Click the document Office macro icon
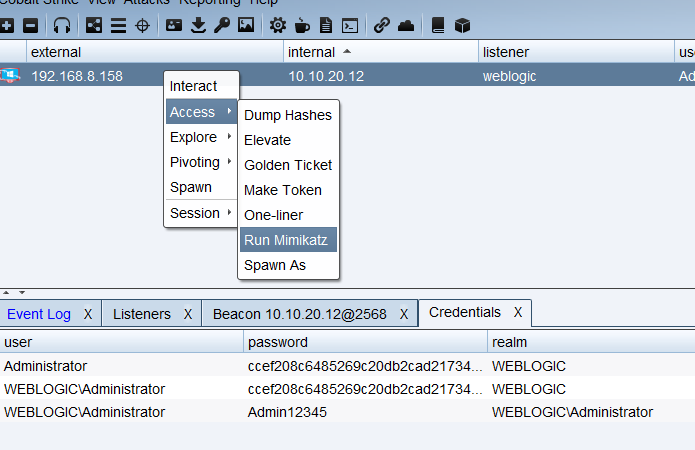This screenshot has height=450, width=695. pos(326,25)
